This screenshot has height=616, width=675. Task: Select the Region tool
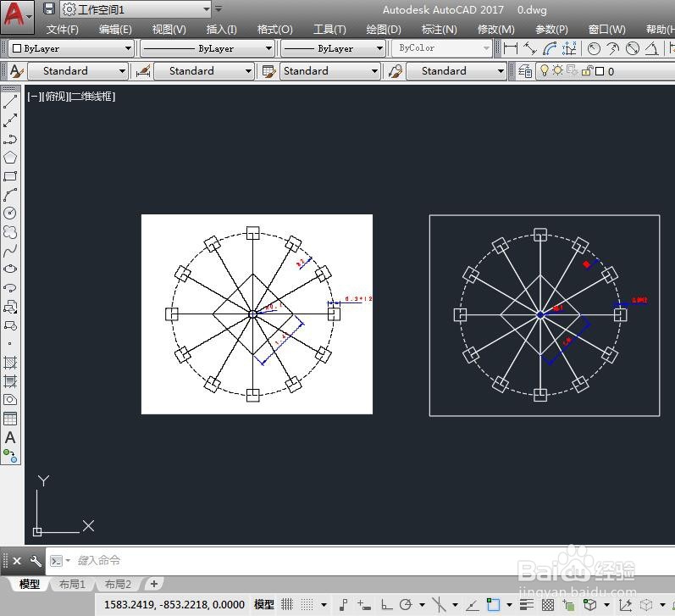(x=10, y=400)
